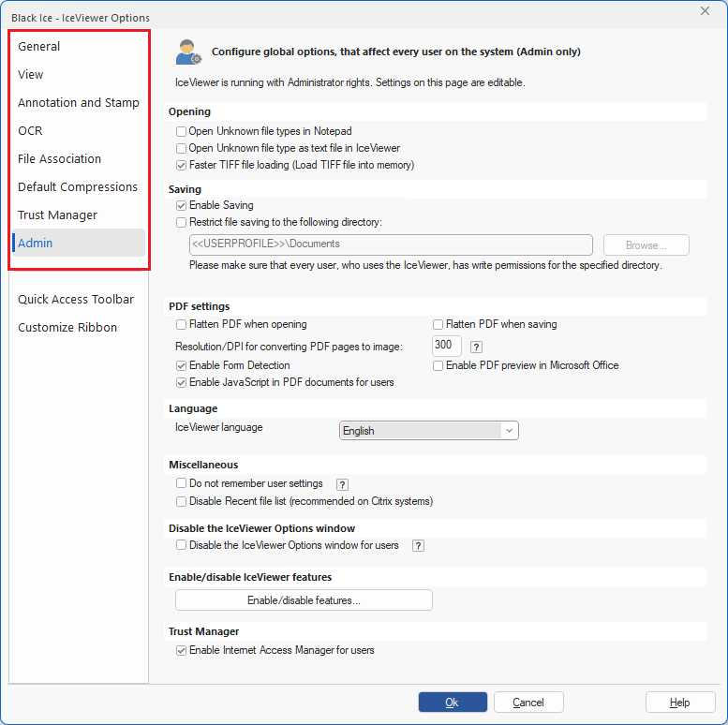Toggle Enable Form Detection
The image size is (728, 725).
coord(181,365)
